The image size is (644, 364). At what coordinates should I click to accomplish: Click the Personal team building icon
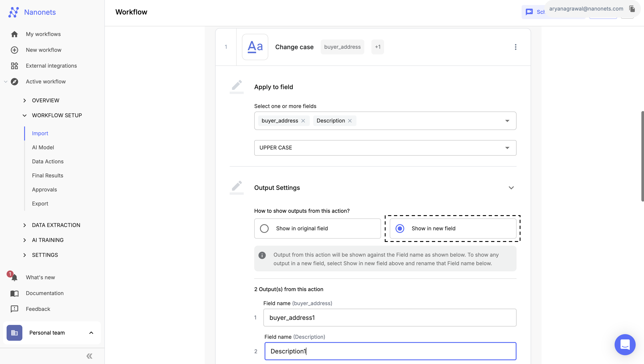pyautogui.click(x=14, y=333)
